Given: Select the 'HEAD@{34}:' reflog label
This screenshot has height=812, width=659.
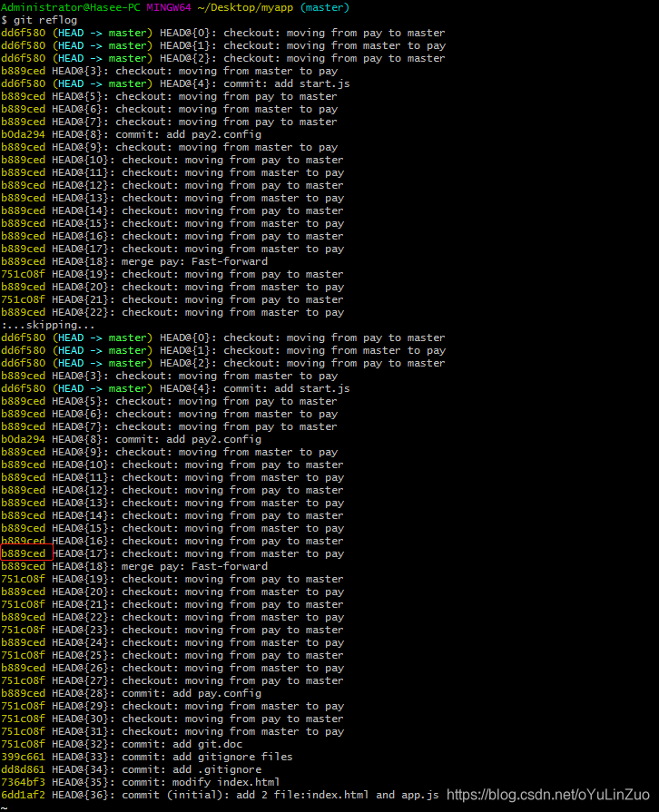Looking at the screenshot, I should click(x=84, y=769).
